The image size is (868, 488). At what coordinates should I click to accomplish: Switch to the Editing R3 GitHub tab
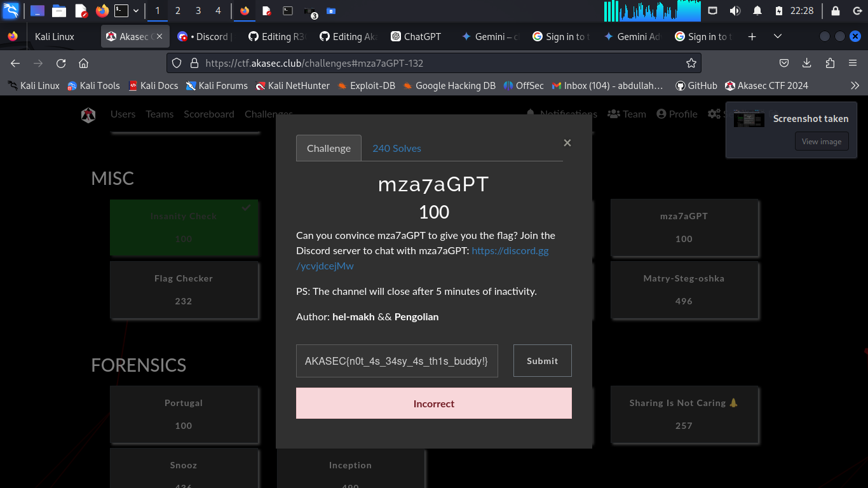point(276,36)
